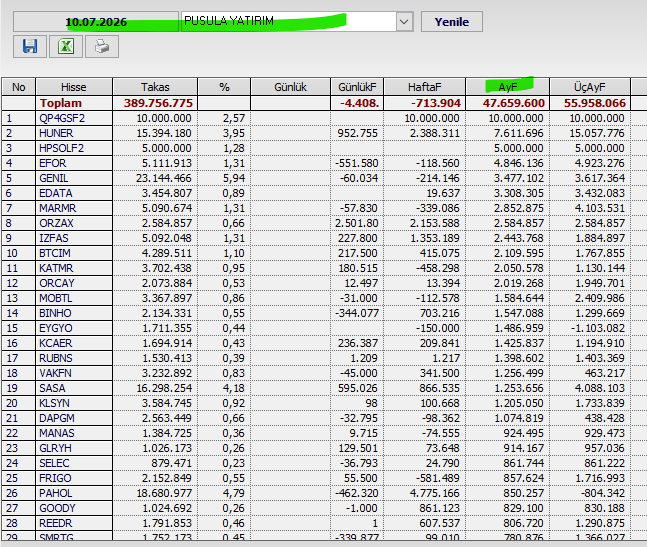Sort by the No column header
The image size is (647, 547).
[19, 87]
